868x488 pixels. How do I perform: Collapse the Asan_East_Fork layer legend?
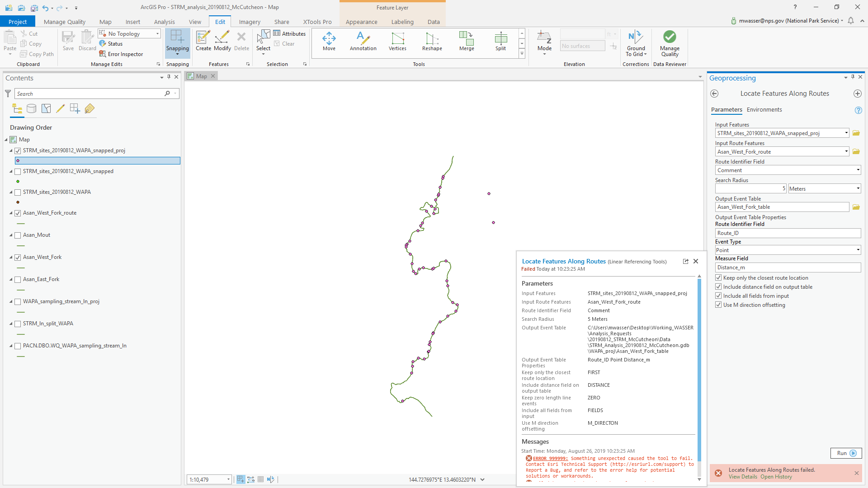click(11, 280)
